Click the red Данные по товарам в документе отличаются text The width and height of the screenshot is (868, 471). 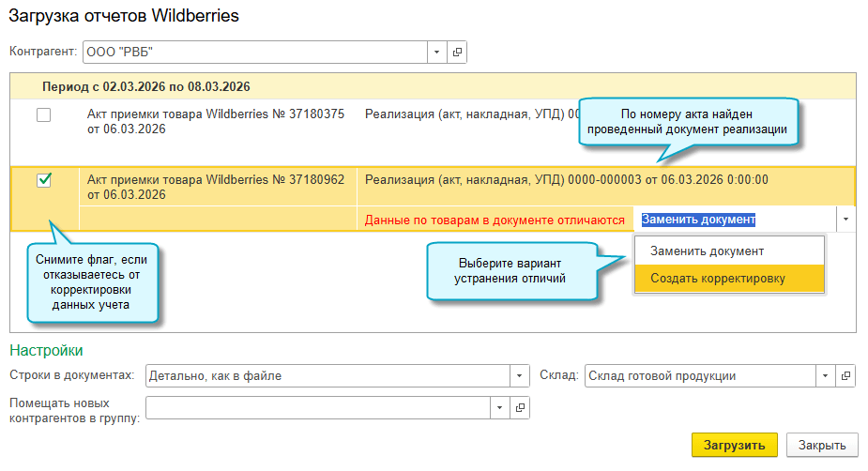pyautogui.click(x=495, y=220)
